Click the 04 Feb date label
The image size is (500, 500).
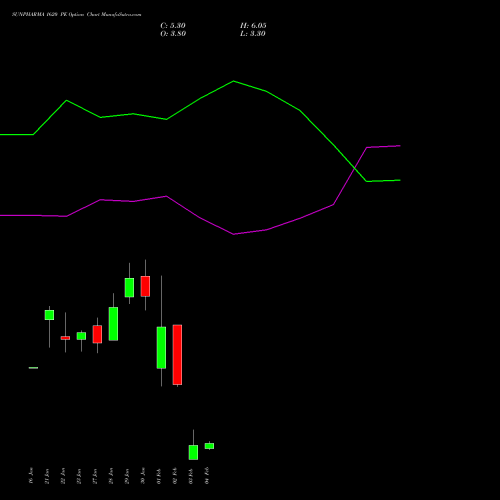point(207,476)
